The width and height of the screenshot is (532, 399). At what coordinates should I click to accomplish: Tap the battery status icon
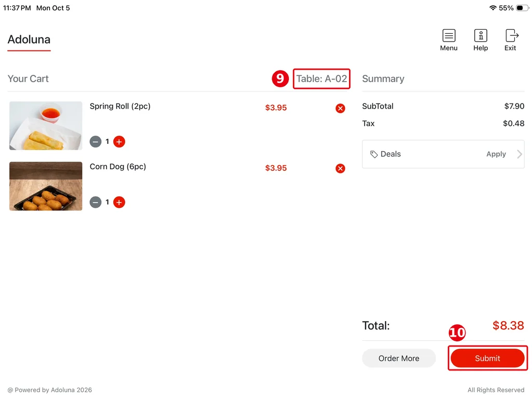522,8
